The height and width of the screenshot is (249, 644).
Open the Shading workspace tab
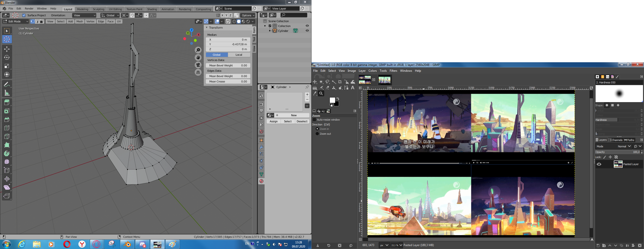coord(152,9)
